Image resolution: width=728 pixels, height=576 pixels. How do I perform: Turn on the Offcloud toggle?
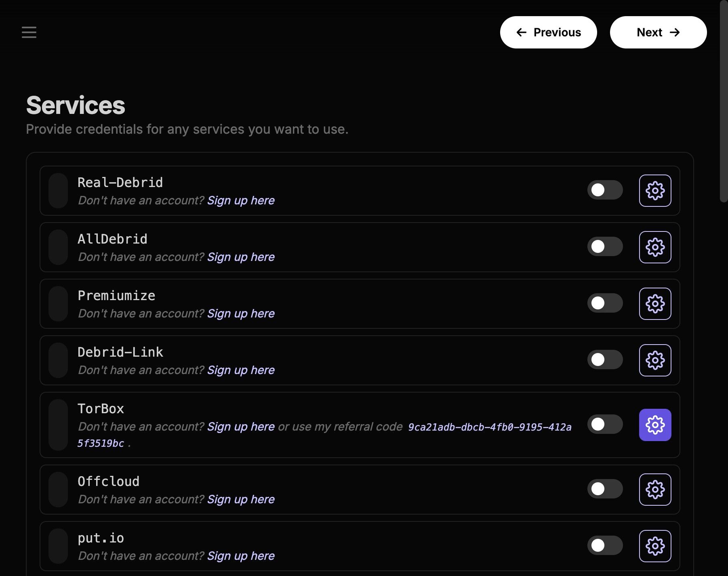(x=605, y=489)
